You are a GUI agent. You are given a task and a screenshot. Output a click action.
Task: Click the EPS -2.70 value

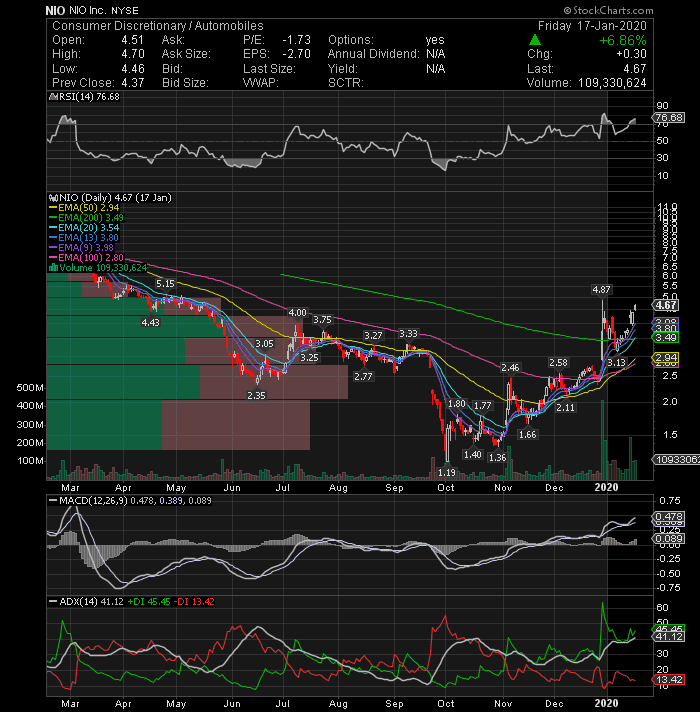[x=296, y=54]
